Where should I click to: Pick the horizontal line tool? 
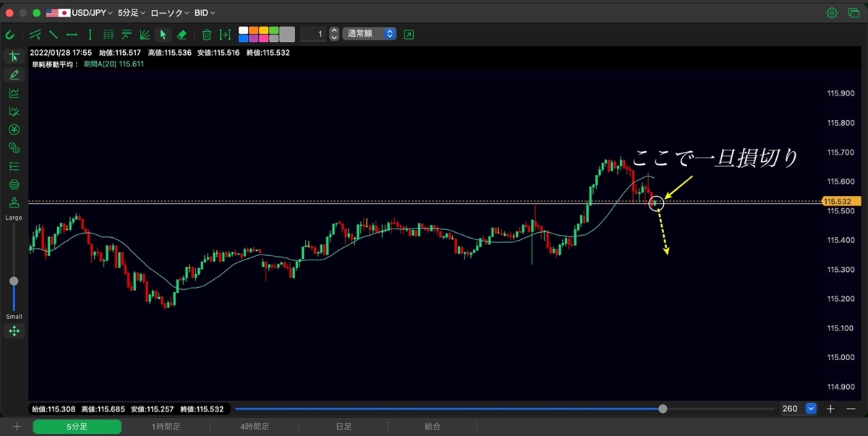coord(72,34)
